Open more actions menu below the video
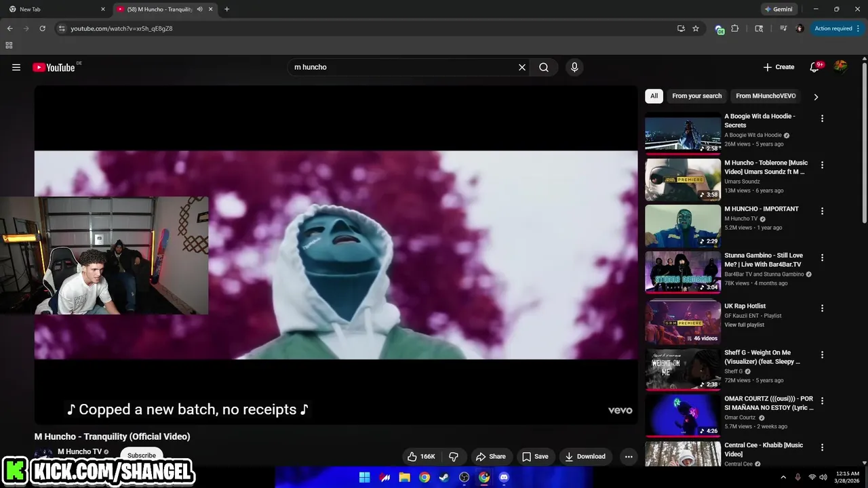The height and width of the screenshot is (488, 868). coord(629,456)
